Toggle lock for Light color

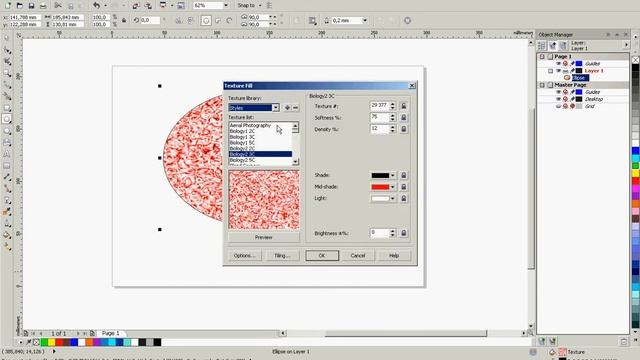click(x=404, y=198)
